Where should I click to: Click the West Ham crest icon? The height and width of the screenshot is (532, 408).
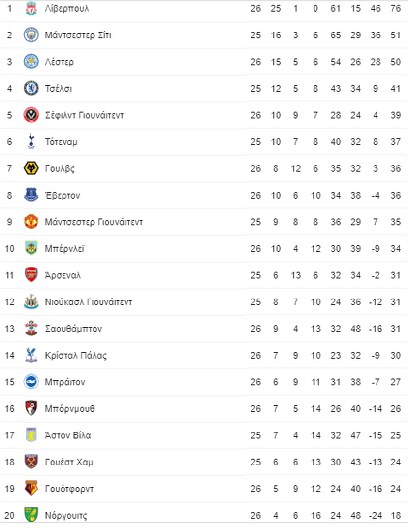pos(31,462)
